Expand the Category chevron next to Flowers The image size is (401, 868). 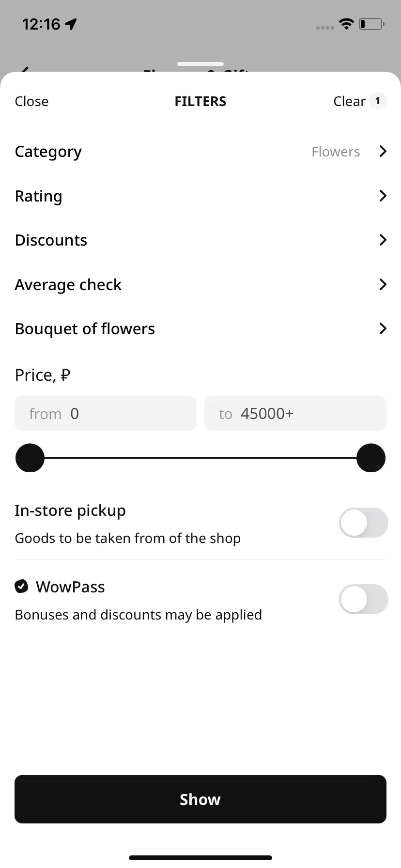pyautogui.click(x=383, y=152)
